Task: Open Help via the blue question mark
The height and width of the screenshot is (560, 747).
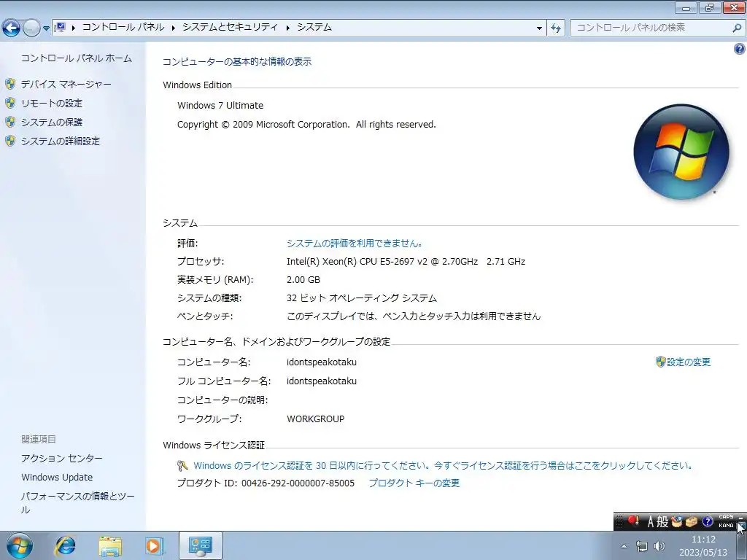Action: coord(739,49)
